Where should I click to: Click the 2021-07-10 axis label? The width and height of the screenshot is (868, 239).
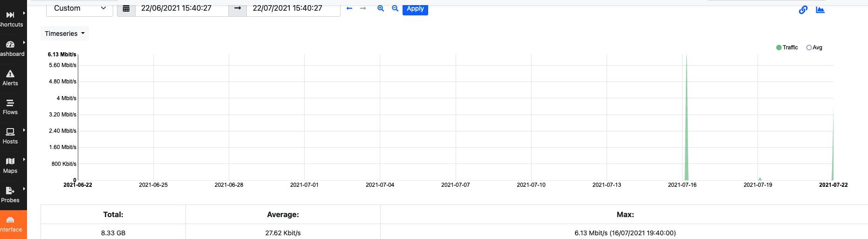click(531, 185)
